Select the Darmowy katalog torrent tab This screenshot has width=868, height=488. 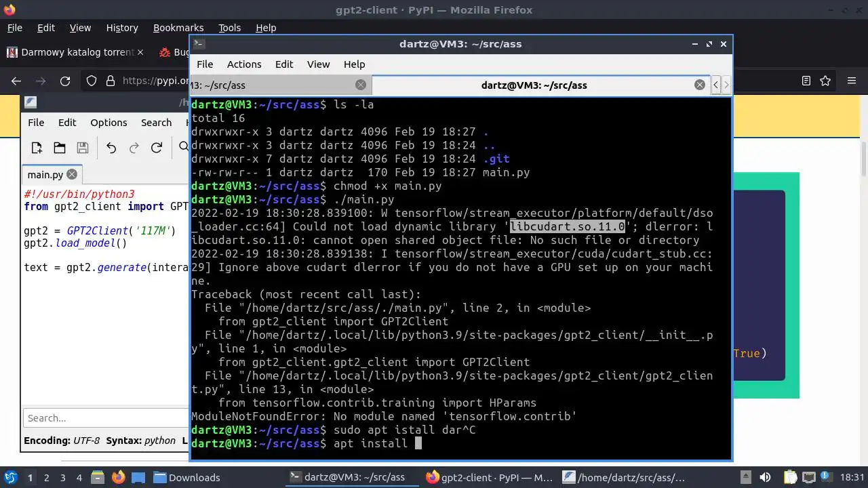[76, 52]
